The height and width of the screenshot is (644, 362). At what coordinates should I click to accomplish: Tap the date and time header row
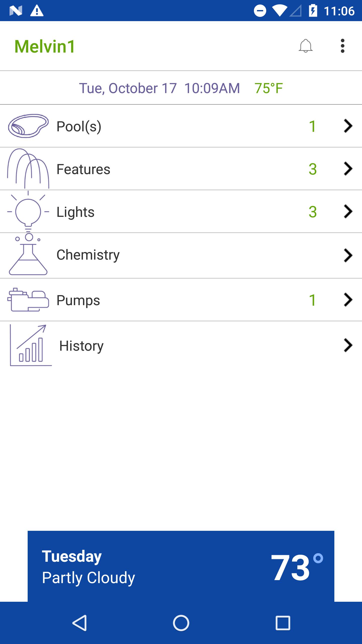181,88
